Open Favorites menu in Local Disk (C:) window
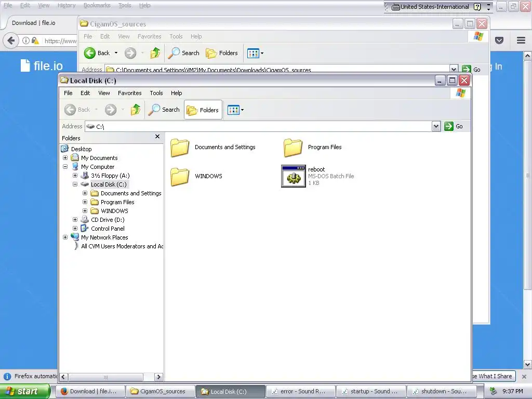The height and width of the screenshot is (399, 532). tap(129, 93)
